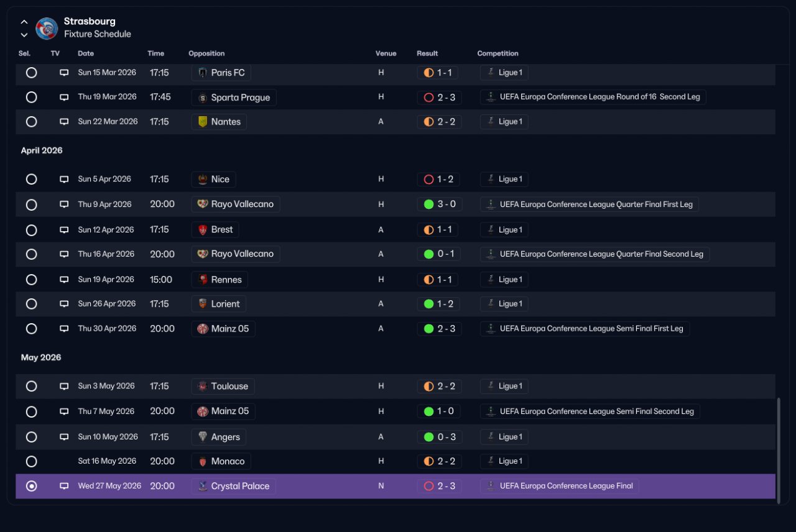Select the Monaco fixture radio button

click(x=31, y=462)
